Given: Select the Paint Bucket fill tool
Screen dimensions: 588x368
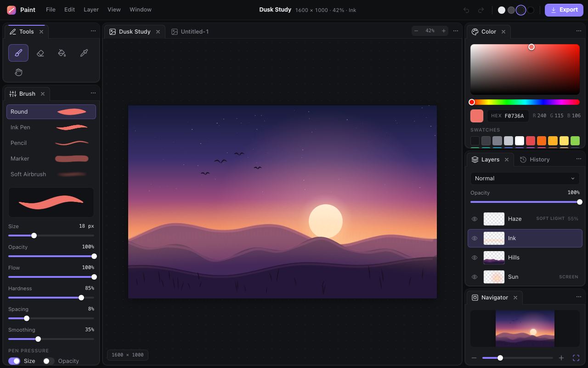Looking at the screenshot, I should tap(62, 53).
